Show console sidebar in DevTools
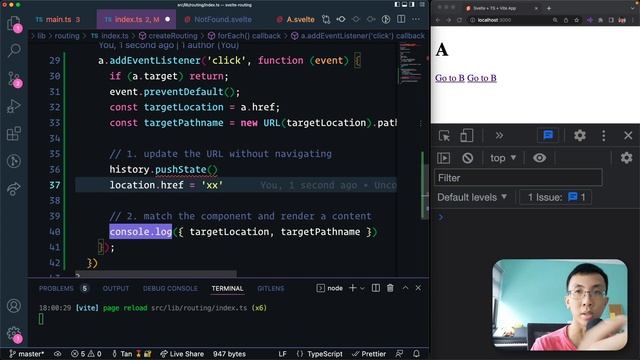The image size is (640, 360). click(x=444, y=158)
